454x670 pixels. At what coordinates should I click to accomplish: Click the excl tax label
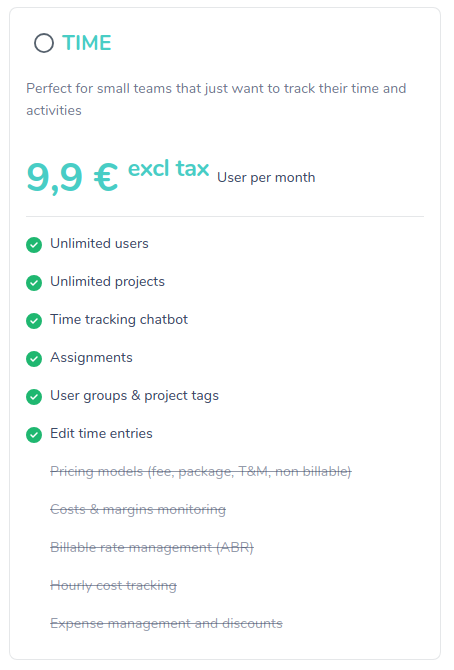point(168,168)
